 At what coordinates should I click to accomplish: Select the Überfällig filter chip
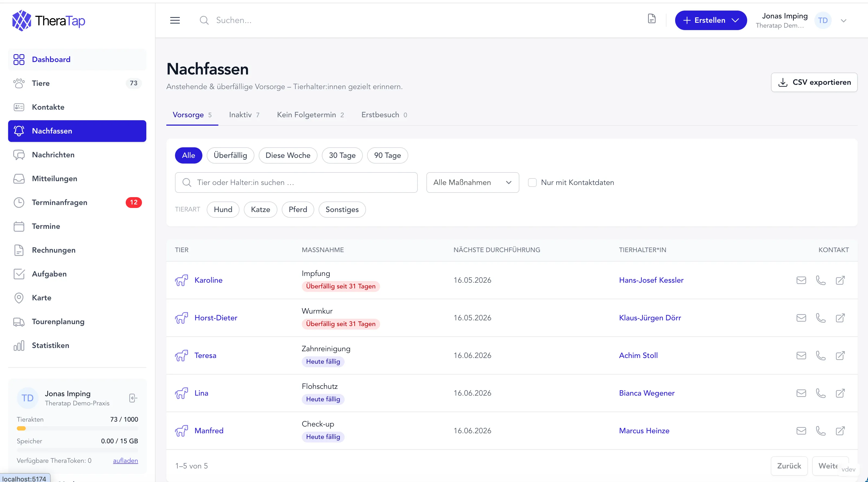coord(231,156)
